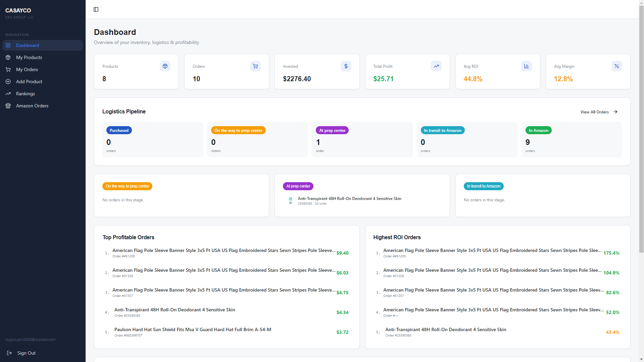Screen dimensions: 644x362
Task: Click the CASAYCO logo text
Action: coord(18,10)
